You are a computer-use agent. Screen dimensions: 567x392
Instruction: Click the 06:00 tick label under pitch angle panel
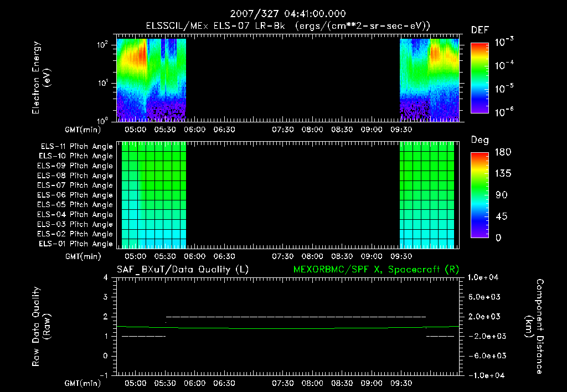[194, 256]
